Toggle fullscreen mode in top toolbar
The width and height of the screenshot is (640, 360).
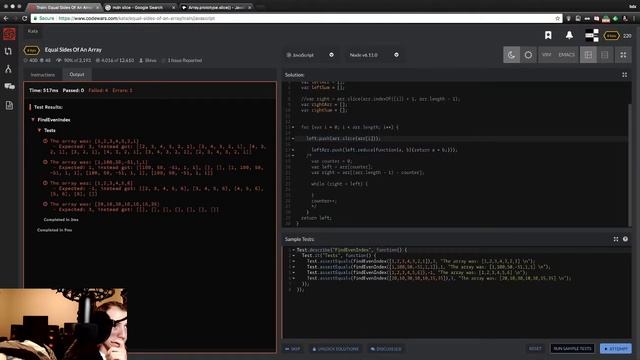tap(623, 55)
